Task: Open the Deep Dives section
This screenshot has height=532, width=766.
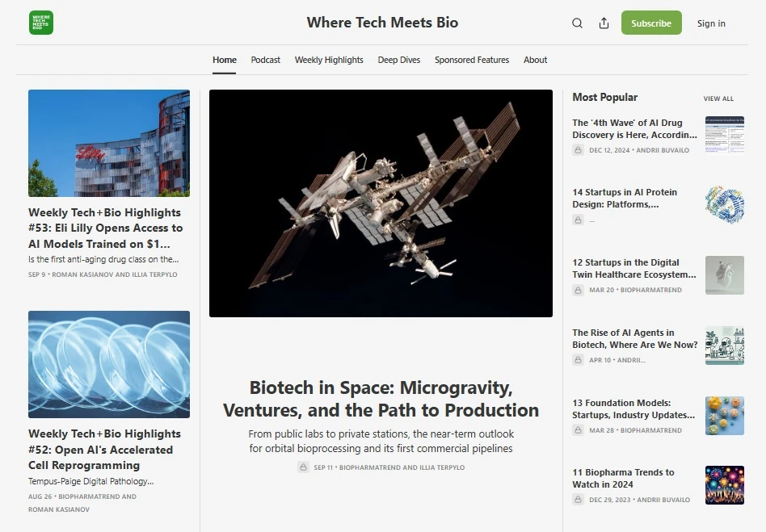Action: [x=399, y=60]
